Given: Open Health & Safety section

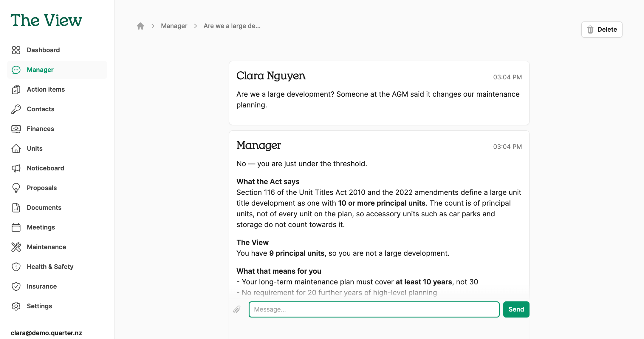Looking at the screenshot, I should coord(57,267).
